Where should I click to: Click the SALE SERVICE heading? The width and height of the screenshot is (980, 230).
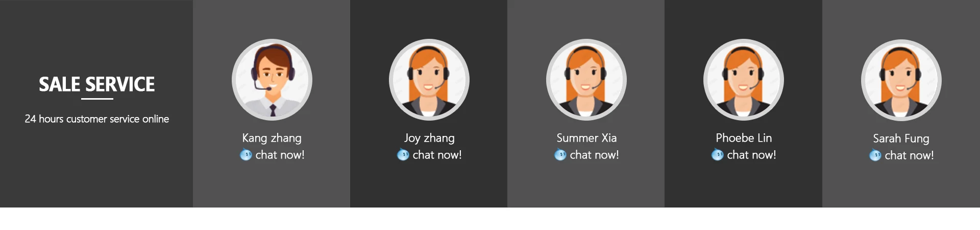pyautogui.click(x=97, y=84)
